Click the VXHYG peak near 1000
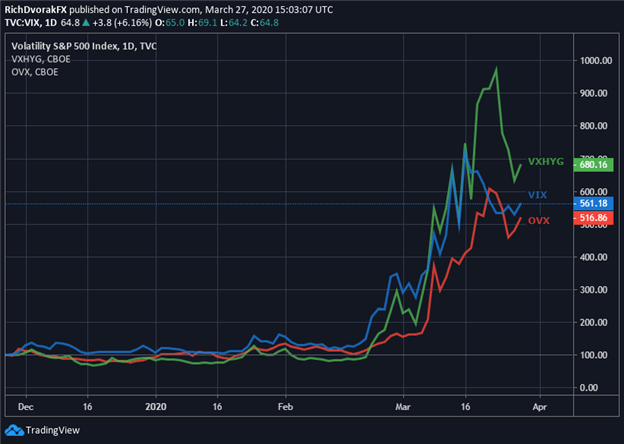624x444 pixels. (x=496, y=68)
